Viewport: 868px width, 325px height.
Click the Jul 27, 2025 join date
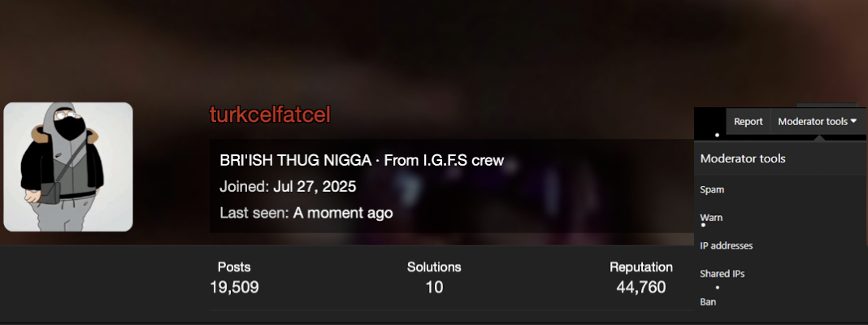click(315, 187)
